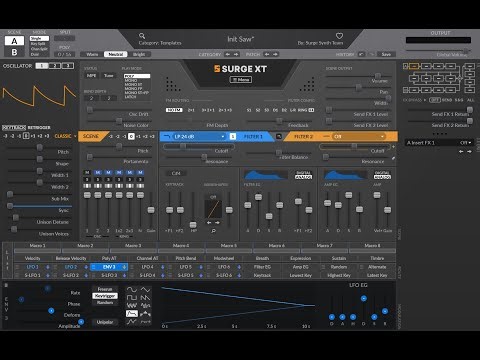Select the square LFO waveform
The width and height of the screenshot is (480, 360).
tap(132, 297)
